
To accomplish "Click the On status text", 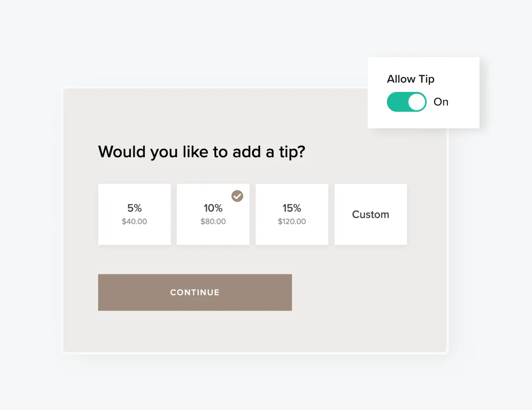I will (441, 102).
